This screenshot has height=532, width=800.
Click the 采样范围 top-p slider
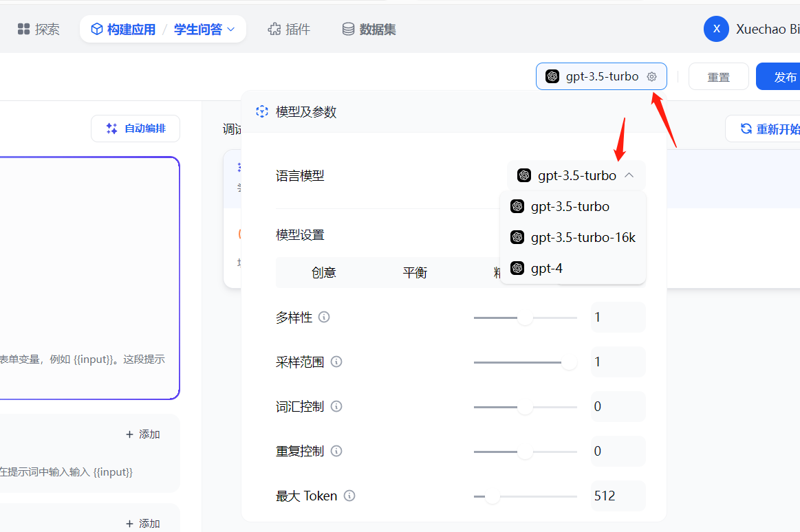point(526,362)
